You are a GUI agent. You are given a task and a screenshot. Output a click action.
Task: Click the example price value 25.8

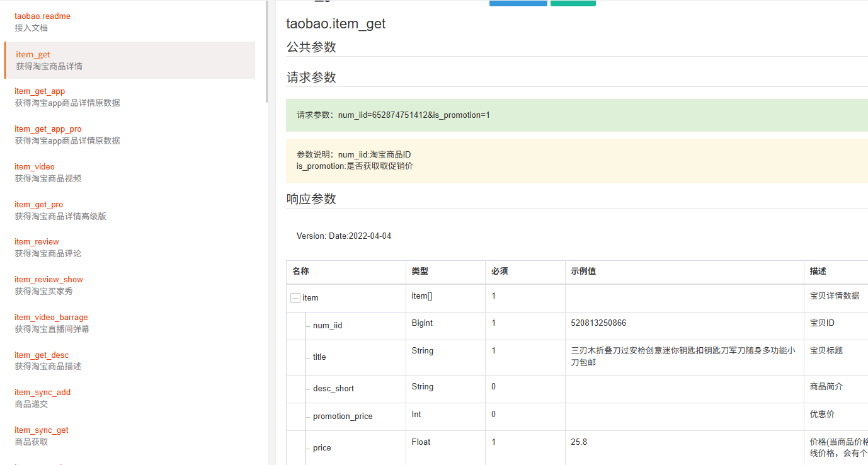click(579, 442)
